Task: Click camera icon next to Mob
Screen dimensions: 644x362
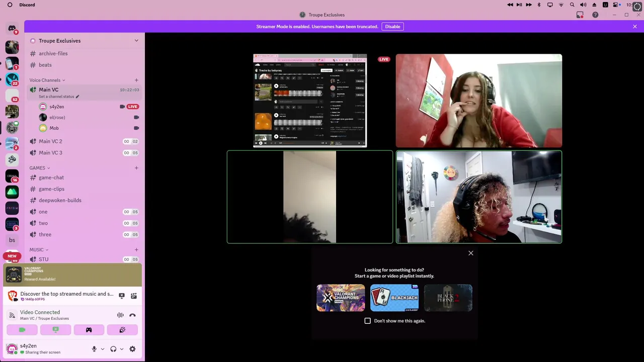Action: [x=136, y=128]
